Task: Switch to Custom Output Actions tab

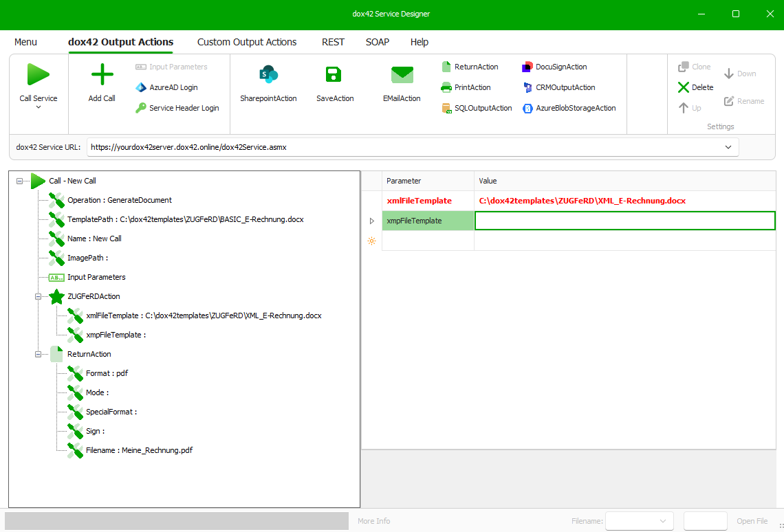Action: 247,42
